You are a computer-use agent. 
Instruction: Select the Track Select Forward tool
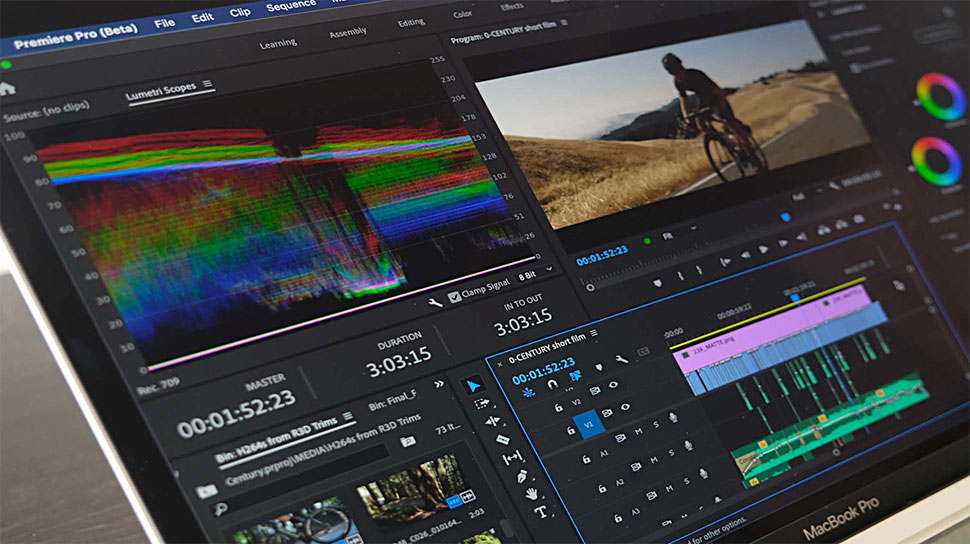click(481, 403)
